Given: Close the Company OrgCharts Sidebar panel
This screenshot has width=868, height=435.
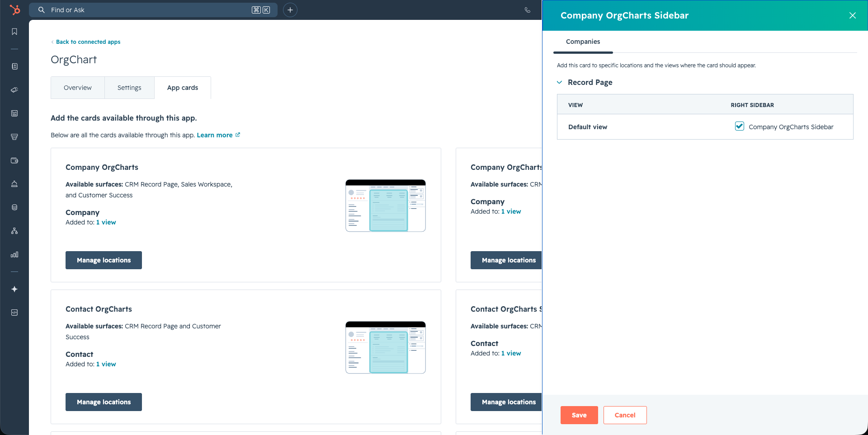Looking at the screenshot, I should (853, 15).
